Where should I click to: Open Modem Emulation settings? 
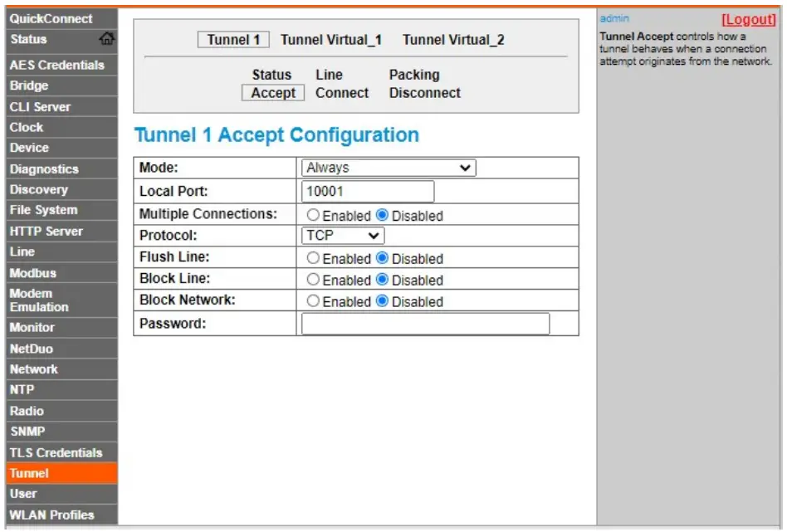click(61, 300)
